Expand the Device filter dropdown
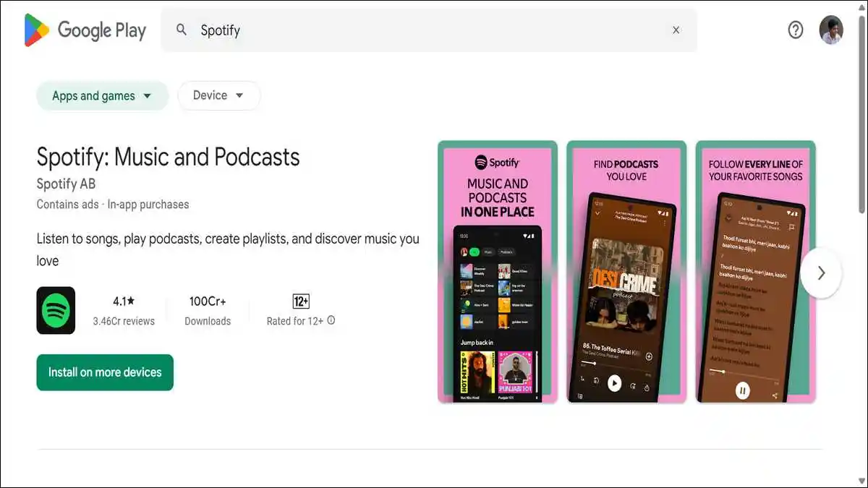This screenshot has height=488, width=868. click(219, 95)
